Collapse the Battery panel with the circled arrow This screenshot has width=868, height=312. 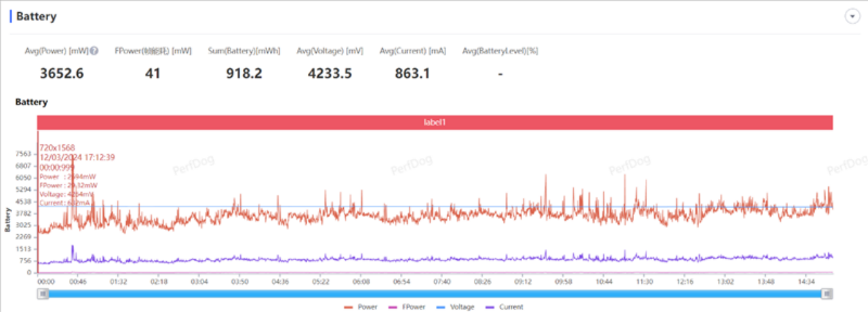click(x=852, y=17)
